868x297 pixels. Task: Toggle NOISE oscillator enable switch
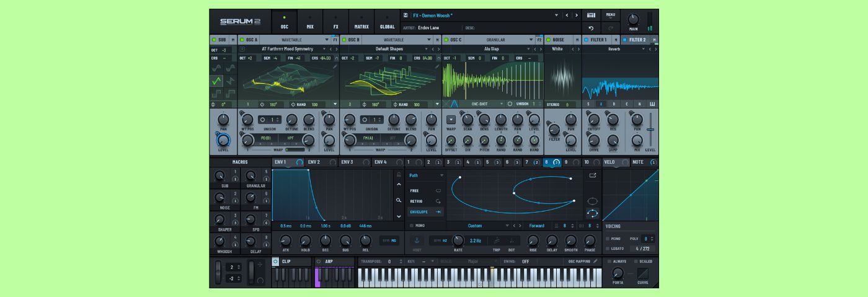(x=548, y=40)
